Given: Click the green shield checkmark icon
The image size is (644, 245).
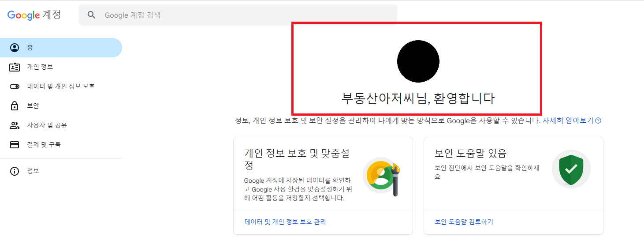Looking at the screenshot, I should click(571, 169).
